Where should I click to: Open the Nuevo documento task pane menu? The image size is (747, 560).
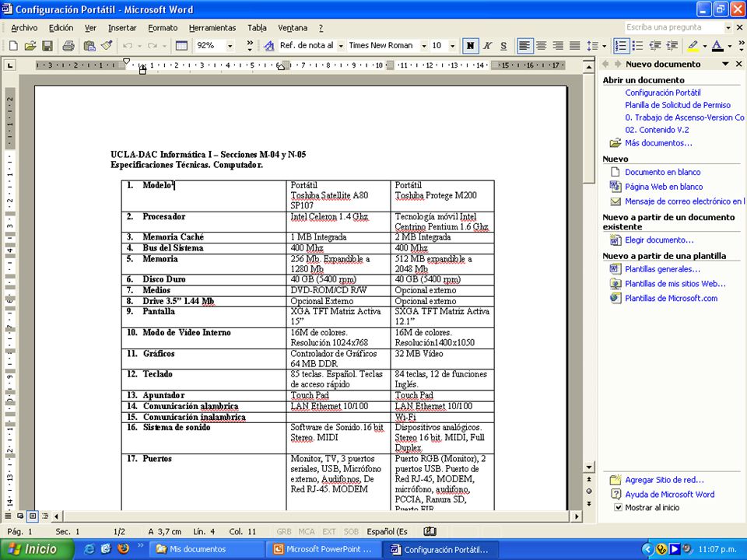pos(725,64)
